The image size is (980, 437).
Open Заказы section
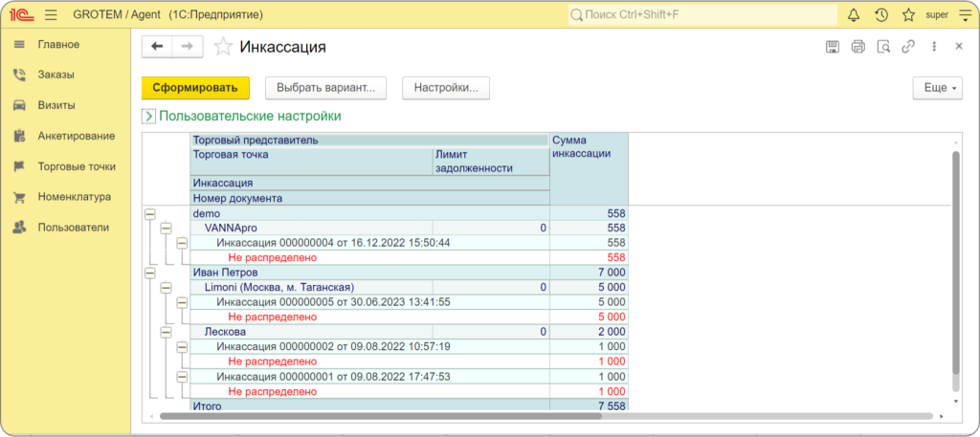click(56, 75)
